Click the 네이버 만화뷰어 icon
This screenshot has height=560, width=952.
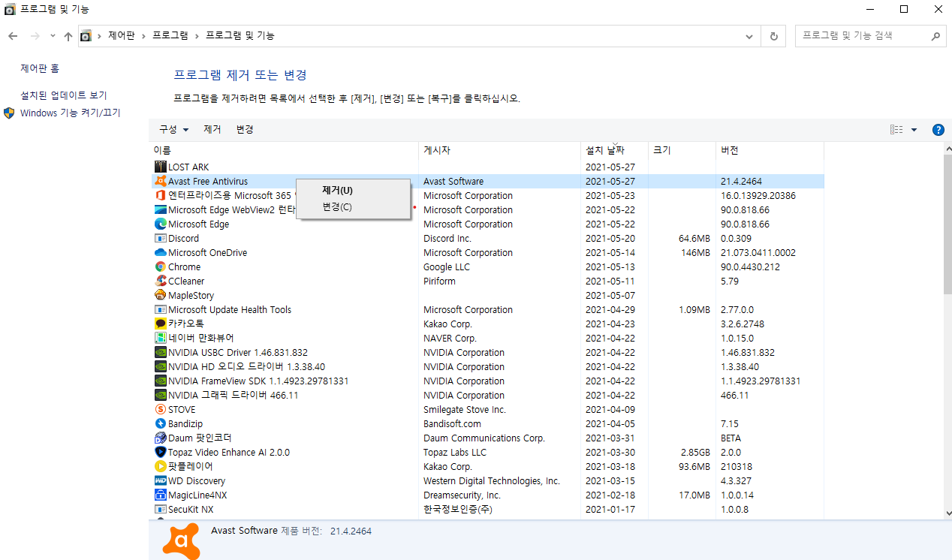click(160, 338)
